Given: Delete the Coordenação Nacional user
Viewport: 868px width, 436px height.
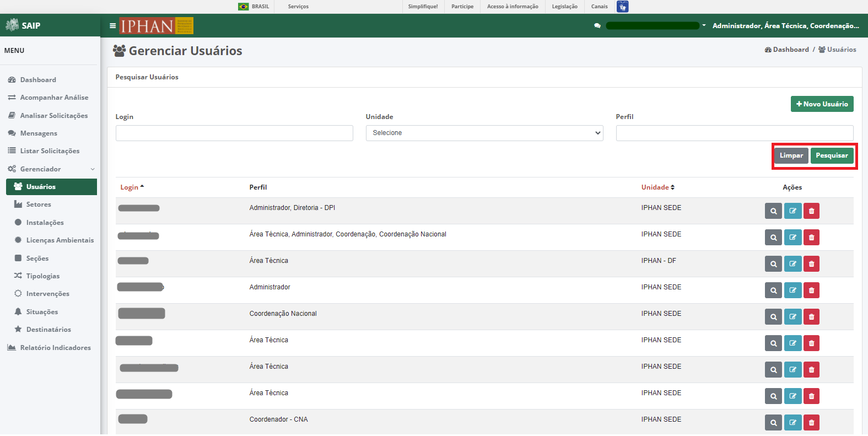Looking at the screenshot, I should 811,317.
